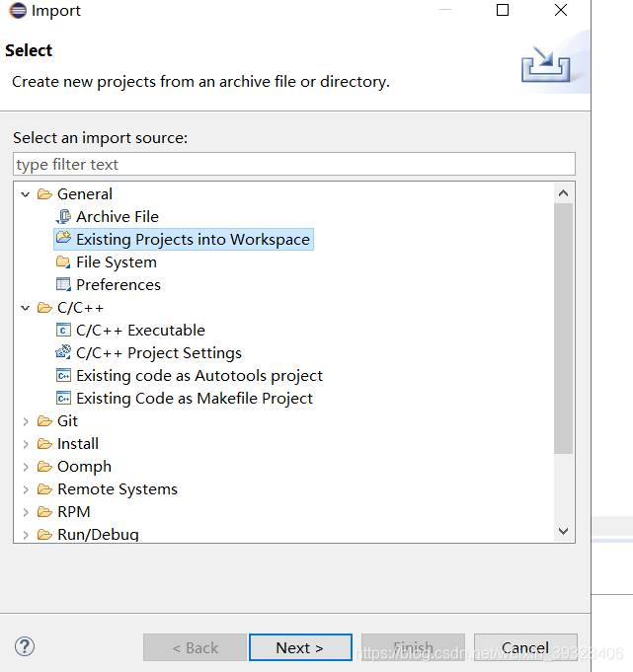This screenshot has height=672, width=633.
Task: Expand the Install folder
Action: (26, 444)
